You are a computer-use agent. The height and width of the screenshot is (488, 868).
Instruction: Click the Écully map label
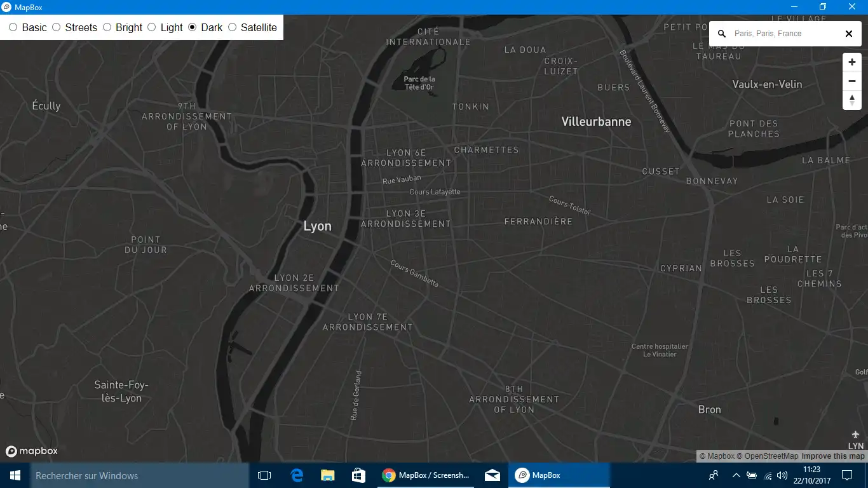click(46, 105)
